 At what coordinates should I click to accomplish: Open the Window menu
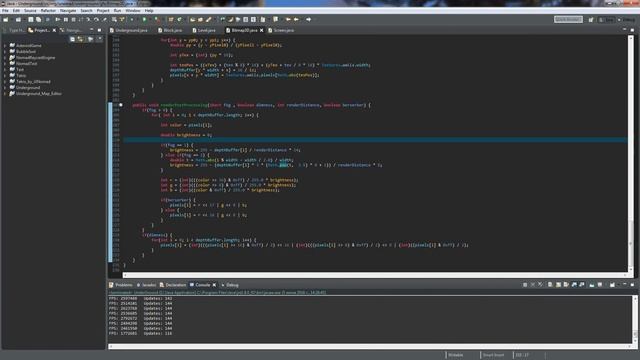coord(133,11)
